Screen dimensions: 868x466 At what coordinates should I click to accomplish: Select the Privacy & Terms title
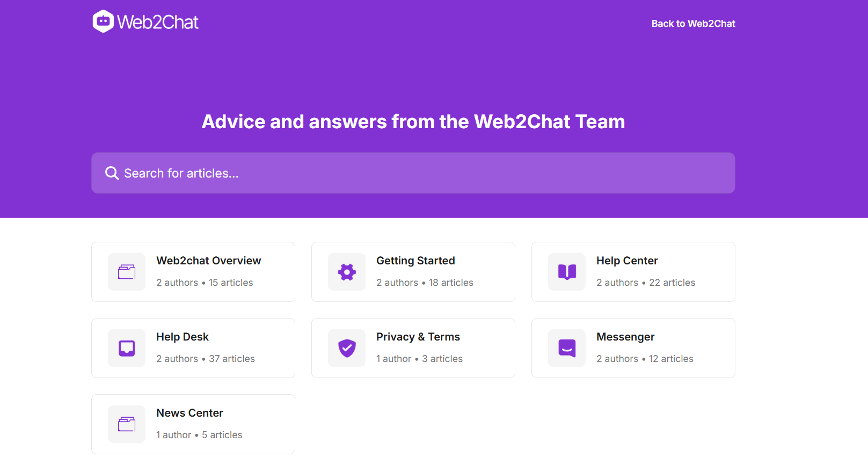coord(418,337)
